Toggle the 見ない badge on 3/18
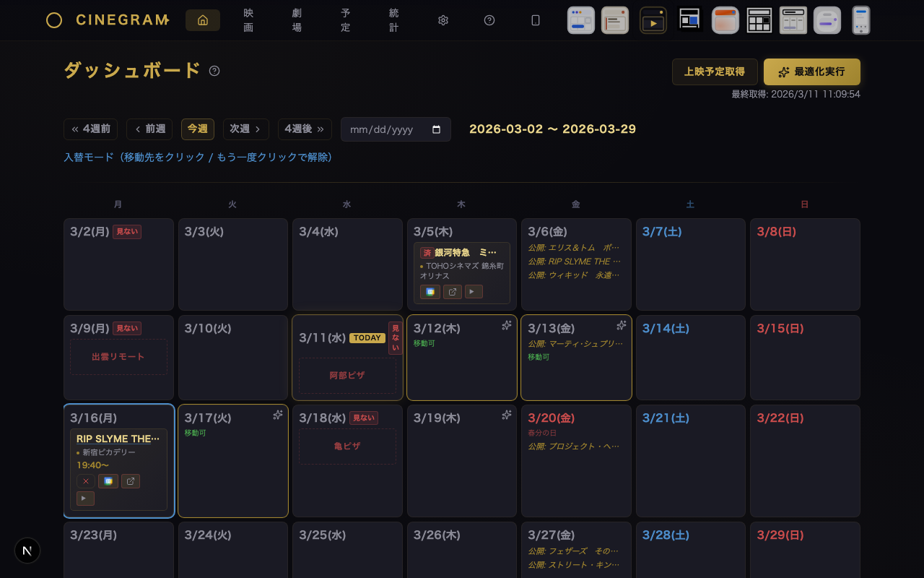 [364, 418]
